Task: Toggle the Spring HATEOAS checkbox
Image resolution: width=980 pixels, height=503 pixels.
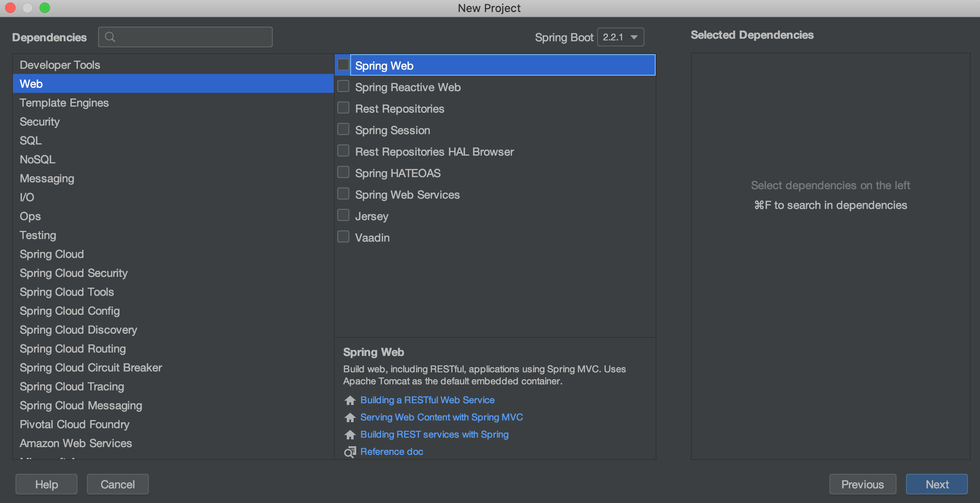Action: pyautogui.click(x=343, y=172)
